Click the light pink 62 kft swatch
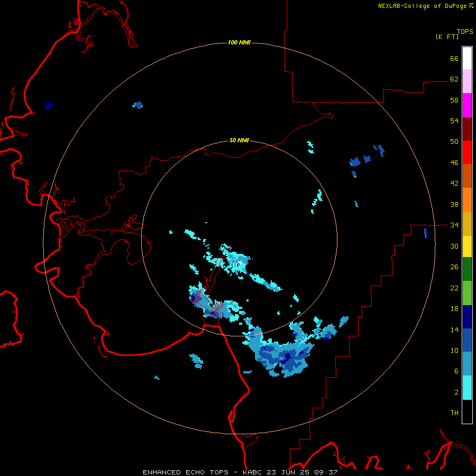Image resolution: width=476 pixels, height=476 pixels. tap(467, 81)
